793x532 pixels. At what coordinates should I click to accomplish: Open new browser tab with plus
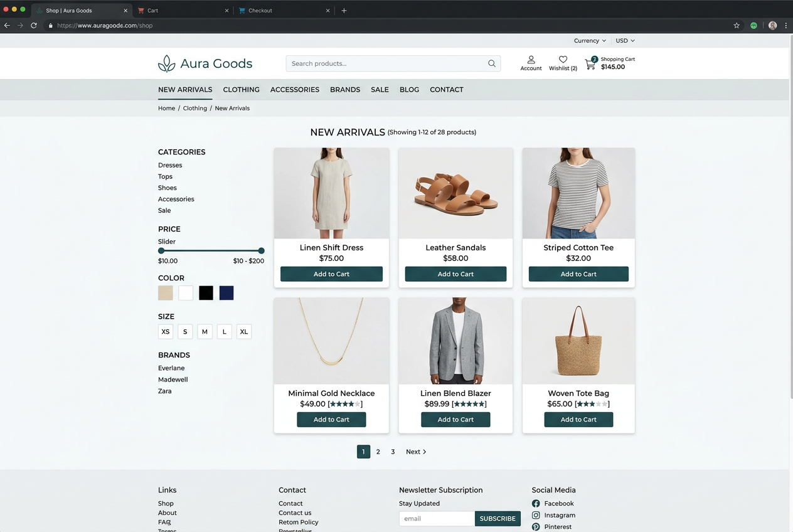click(x=344, y=11)
